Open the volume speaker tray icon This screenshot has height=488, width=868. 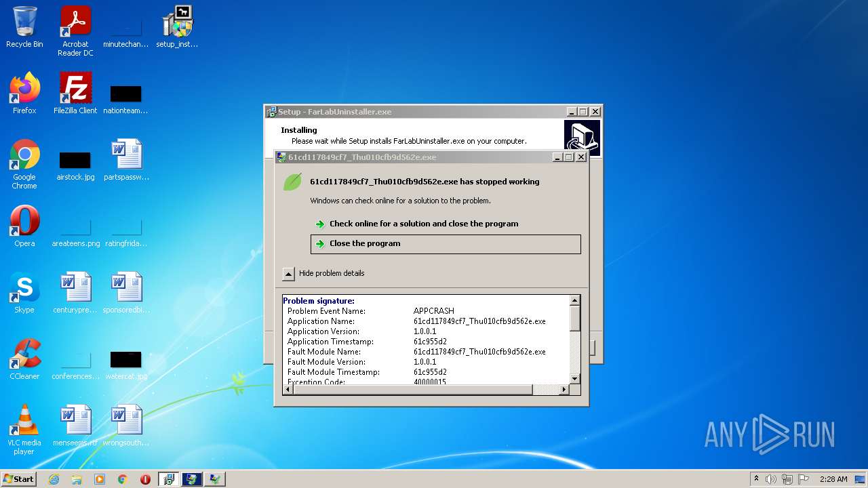771,479
